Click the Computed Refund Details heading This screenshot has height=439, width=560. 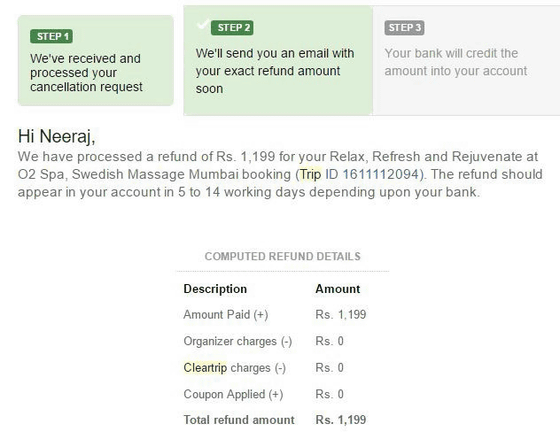pos(282,256)
